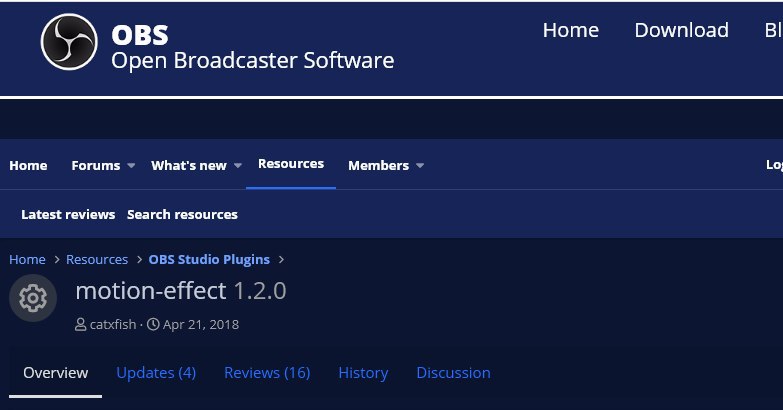Open the Download page in header
The image size is (783, 410).
pyautogui.click(x=682, y=30)
